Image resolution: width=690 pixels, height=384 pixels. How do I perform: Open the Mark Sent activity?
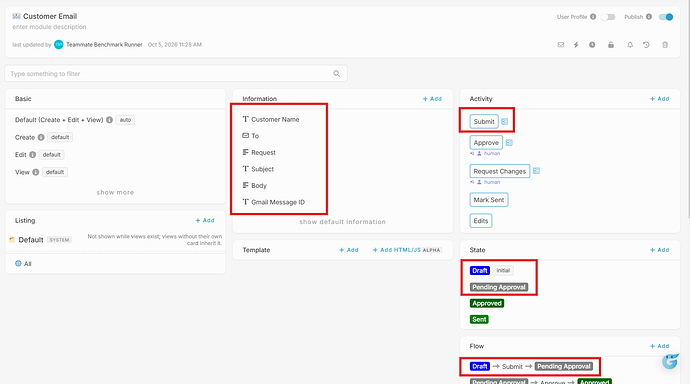[x=489, y=200]
